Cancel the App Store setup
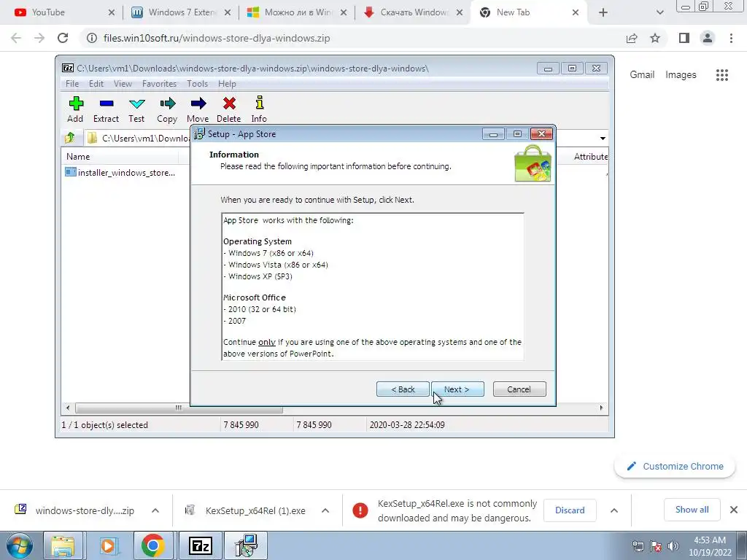747x560 pixels. 519,389
